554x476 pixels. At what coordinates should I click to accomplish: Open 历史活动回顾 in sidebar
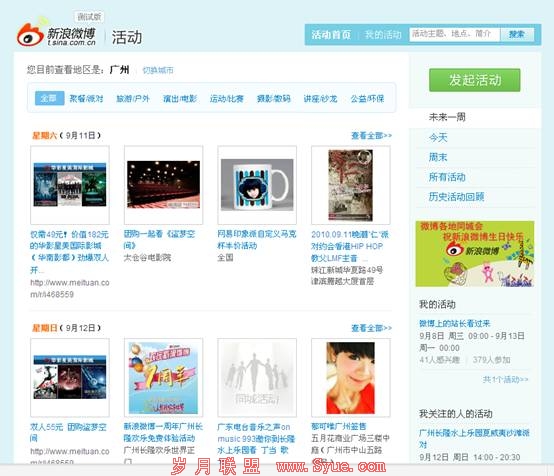click(456, 196)
